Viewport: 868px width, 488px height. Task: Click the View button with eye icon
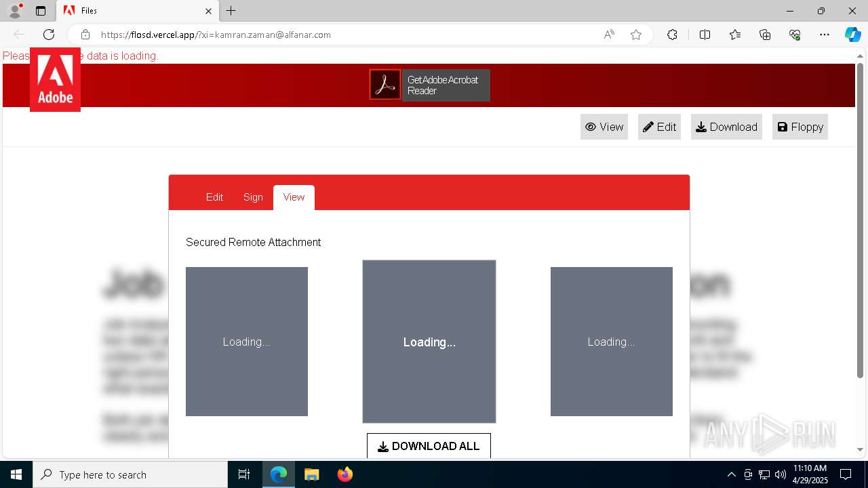(604, 127)
